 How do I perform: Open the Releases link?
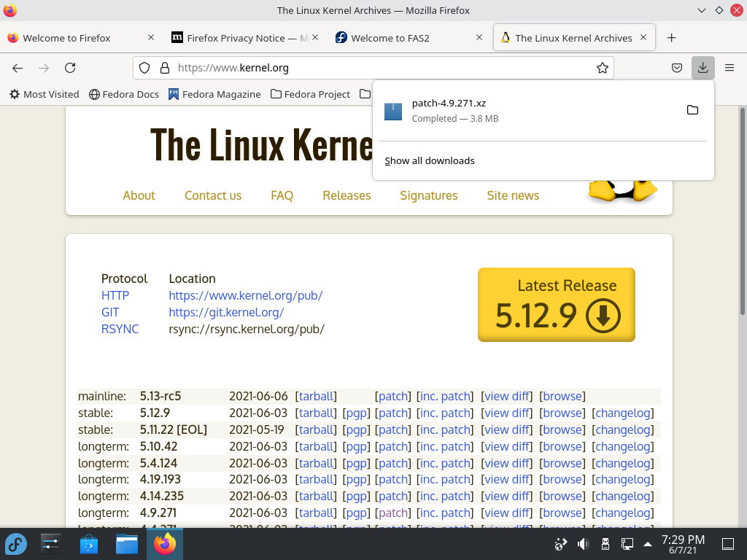(x=347, y=195)
